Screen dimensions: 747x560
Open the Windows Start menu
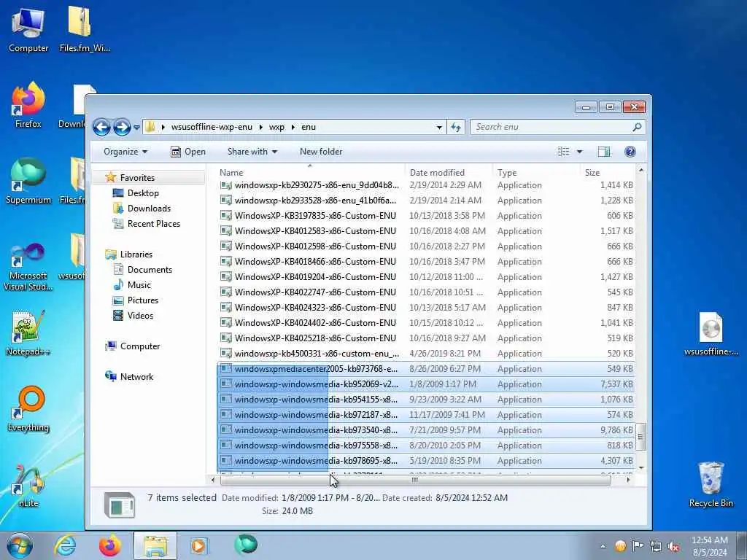(x=19, y=545)
